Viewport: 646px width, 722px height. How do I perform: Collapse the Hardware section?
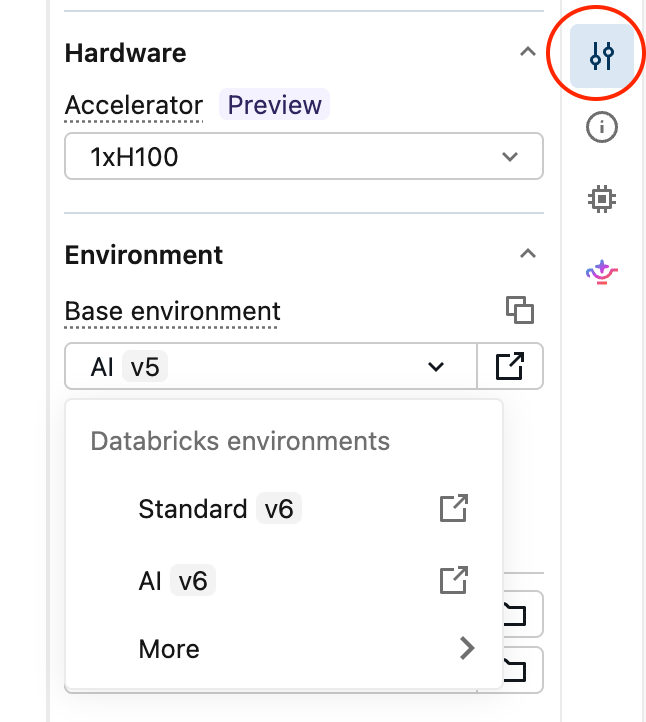point(528,52)
